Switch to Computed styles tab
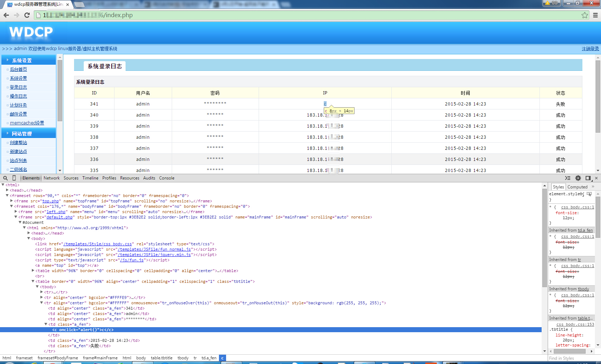Image resolution: width=601 pixels, height=364 pixels. click(577, 187)
